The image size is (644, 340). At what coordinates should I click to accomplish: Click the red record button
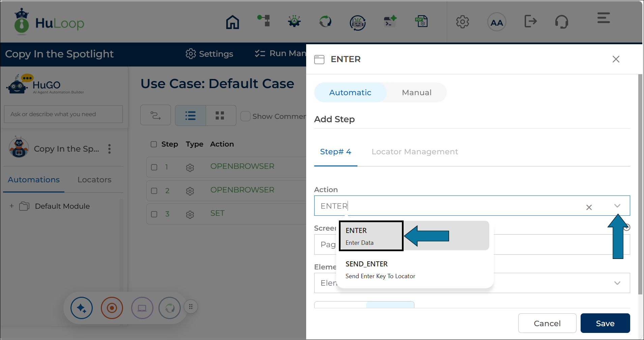(x=112, y=308)
